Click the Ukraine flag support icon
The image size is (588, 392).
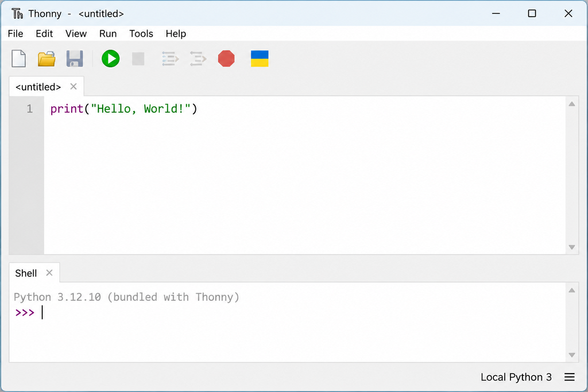[260, 59]
